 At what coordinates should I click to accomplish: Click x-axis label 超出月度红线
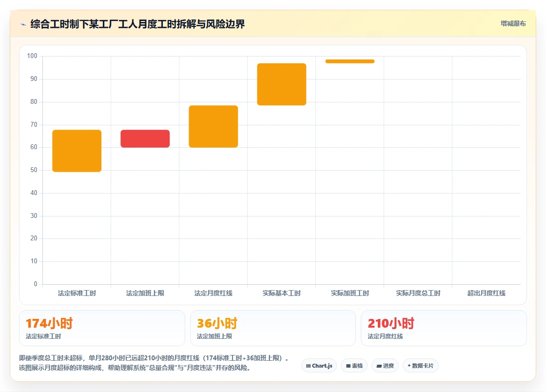tap(487, 293)
